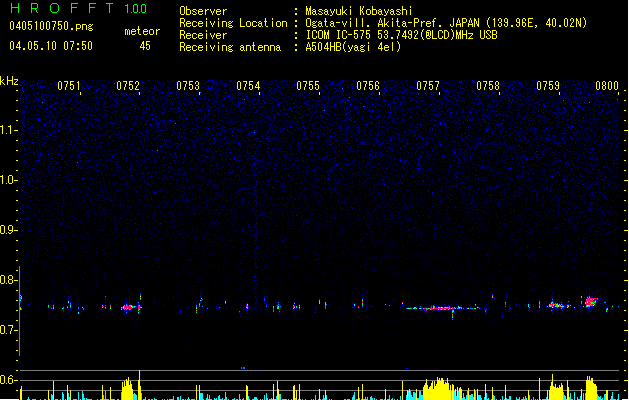Click the 0752 time marker

click(x=128, y=86)
